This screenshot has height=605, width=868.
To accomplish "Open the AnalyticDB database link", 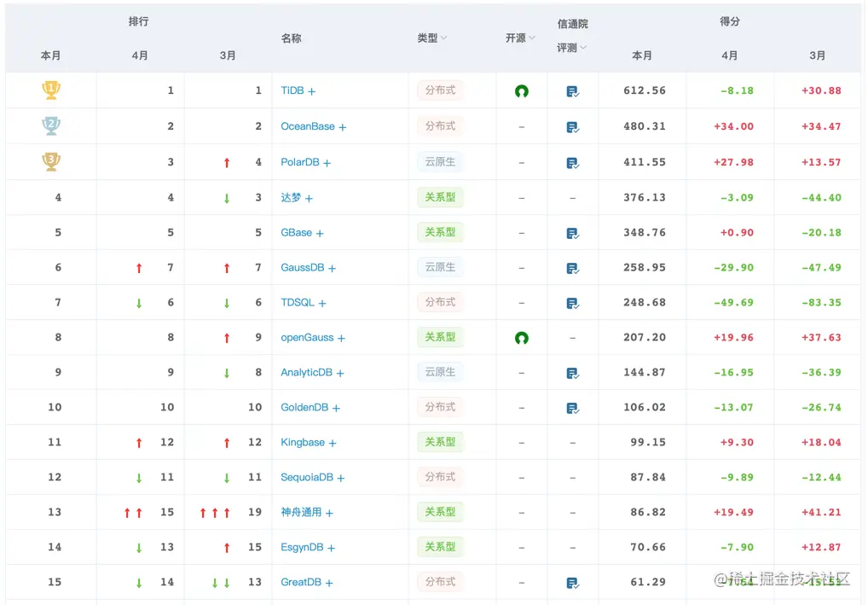I will (307, 372).
